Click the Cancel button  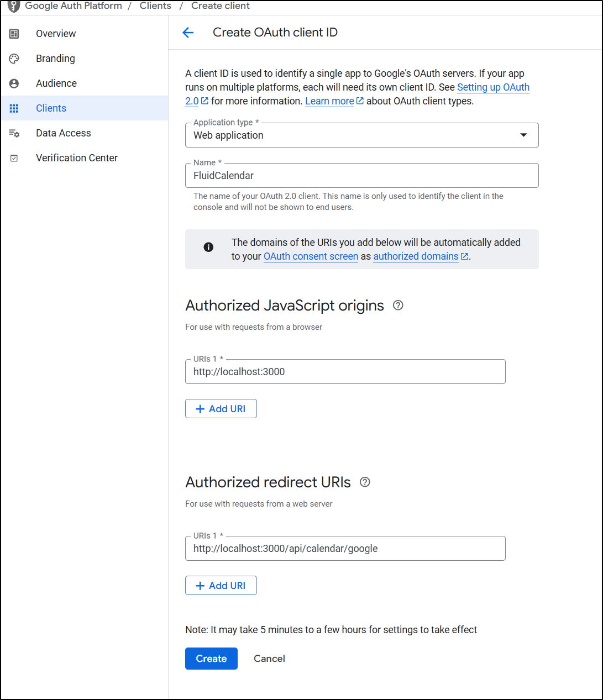point(269,659)
